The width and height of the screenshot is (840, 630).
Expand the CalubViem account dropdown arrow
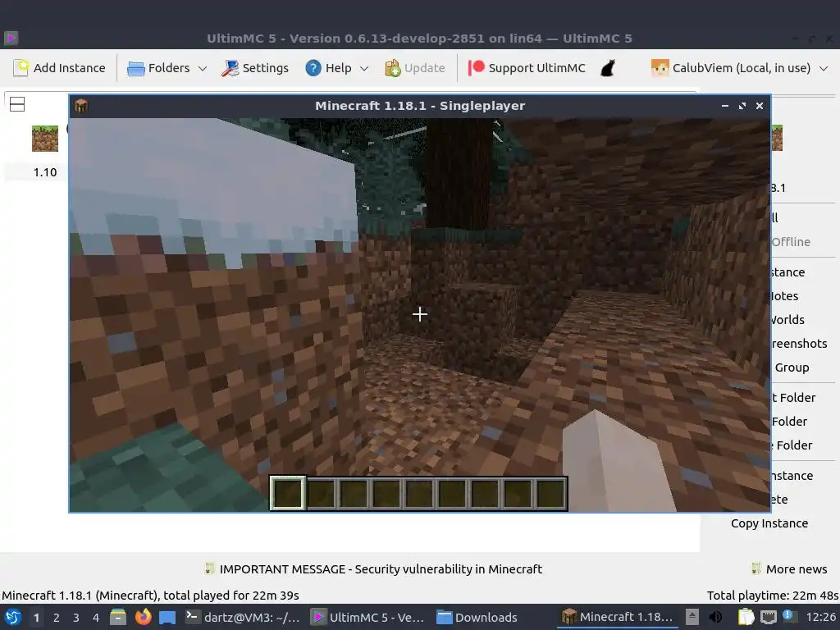(824, 69)
